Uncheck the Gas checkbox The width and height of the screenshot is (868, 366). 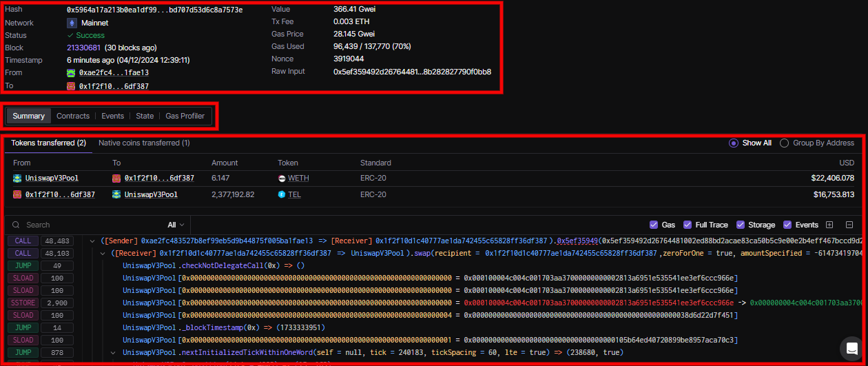pos(654,225)
